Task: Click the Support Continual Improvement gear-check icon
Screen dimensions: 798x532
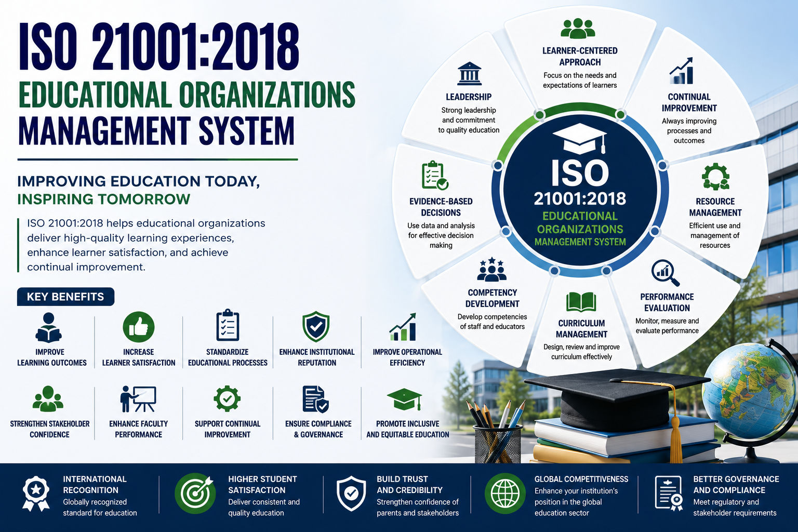Action: (x=227, y=398)
